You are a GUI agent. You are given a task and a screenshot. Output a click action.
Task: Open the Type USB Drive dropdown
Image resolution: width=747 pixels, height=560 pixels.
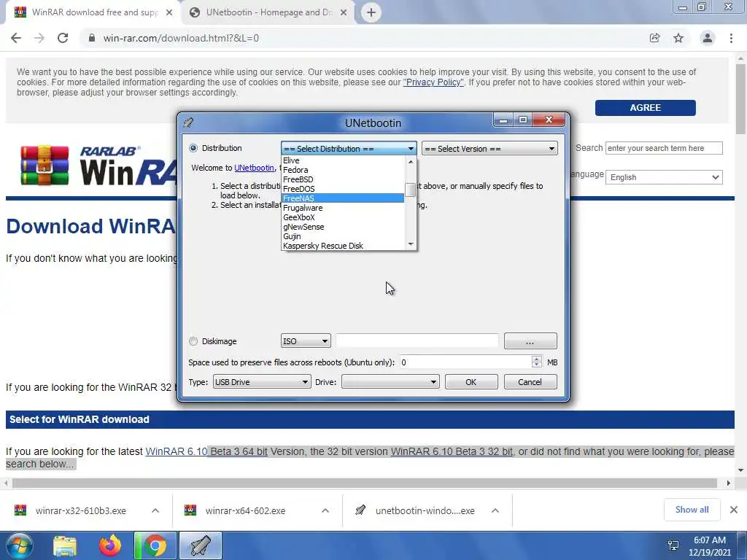[x=262, y=382]
